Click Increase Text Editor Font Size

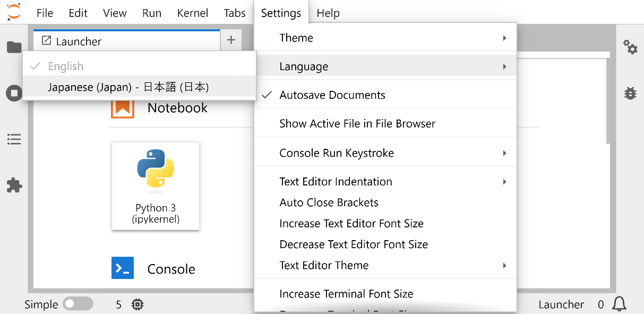point(351,224)
